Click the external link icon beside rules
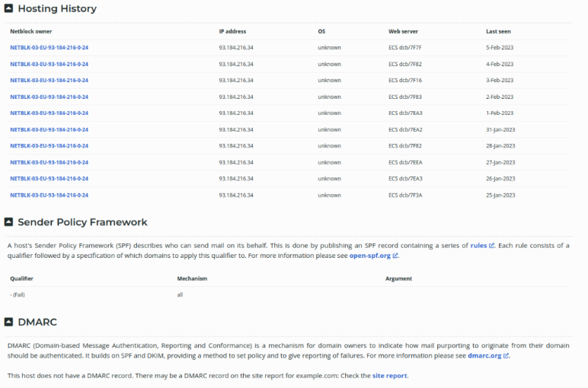 pos(491,246)
